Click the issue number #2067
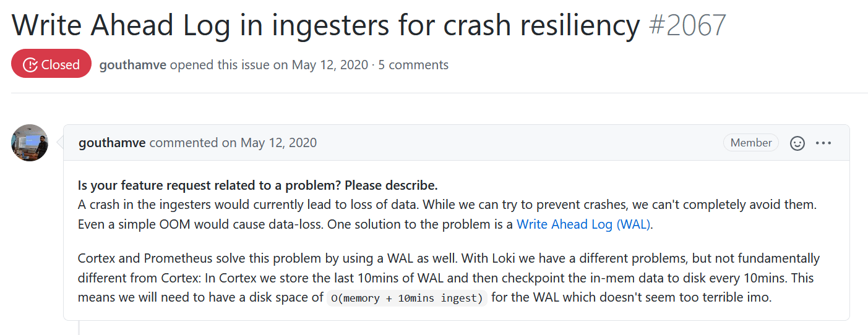The image size is (868, 335). [x=687, y=25]
